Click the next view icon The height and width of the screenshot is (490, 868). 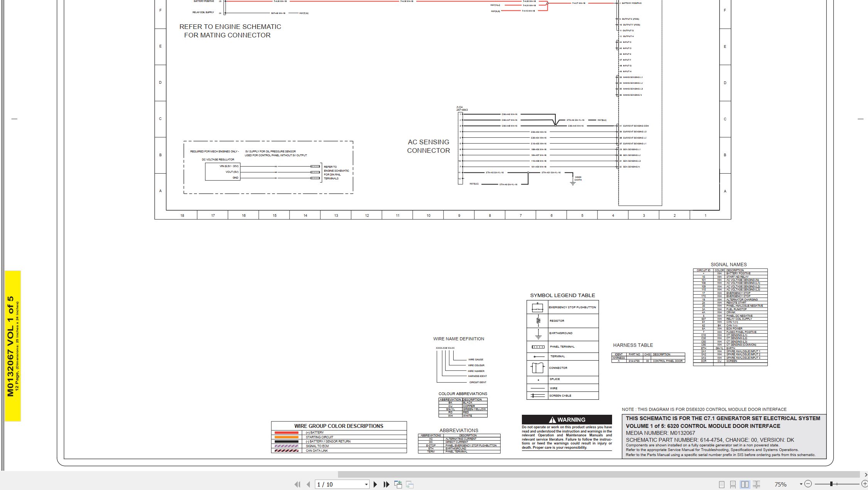coord(410,484)
